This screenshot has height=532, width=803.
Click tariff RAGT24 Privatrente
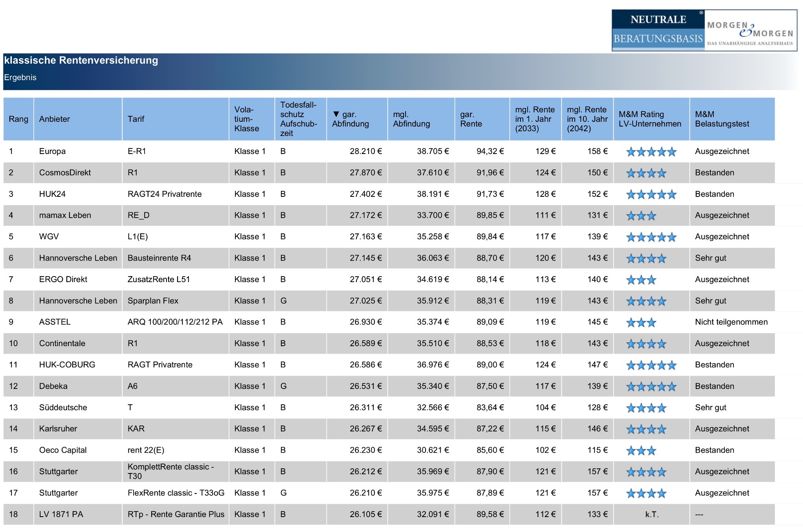tap(165, 194)
